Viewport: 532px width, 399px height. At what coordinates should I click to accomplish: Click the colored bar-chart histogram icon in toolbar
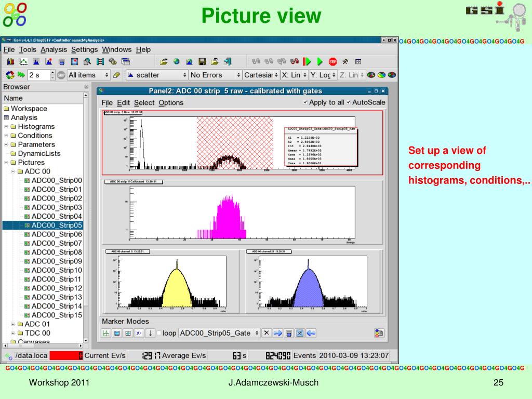[10, 62]
